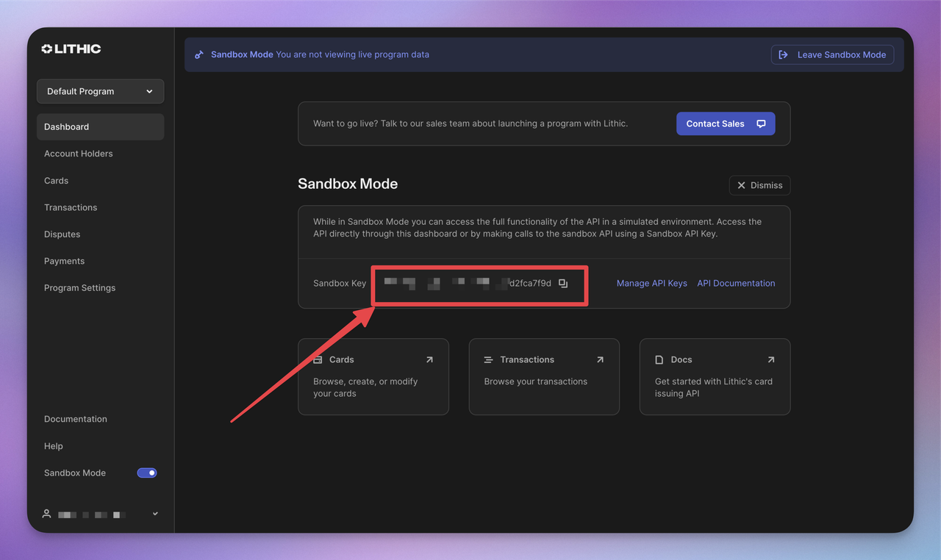Open the API Documentation link
Viewport: 941px width, 560px height.
coord(736,283)
